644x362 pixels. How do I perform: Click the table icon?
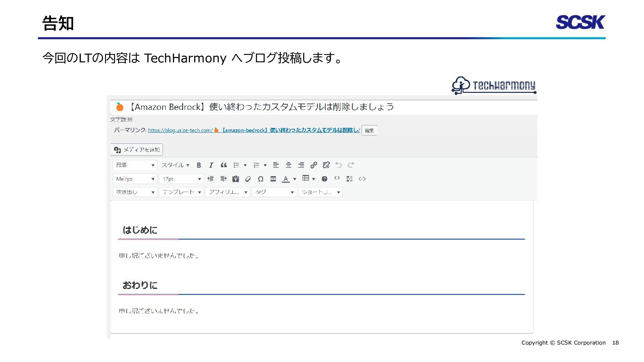pos(306,178)
